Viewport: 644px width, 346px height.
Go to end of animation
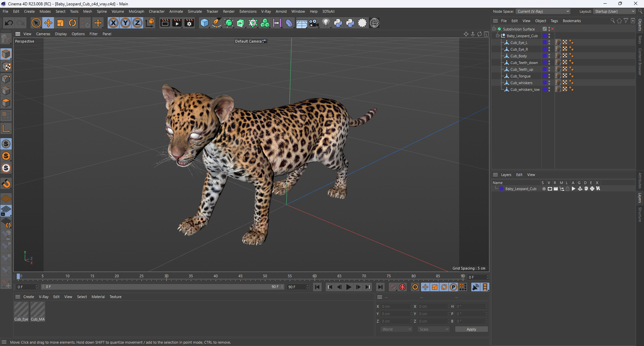pyautogui.click(x=380, y=287)
